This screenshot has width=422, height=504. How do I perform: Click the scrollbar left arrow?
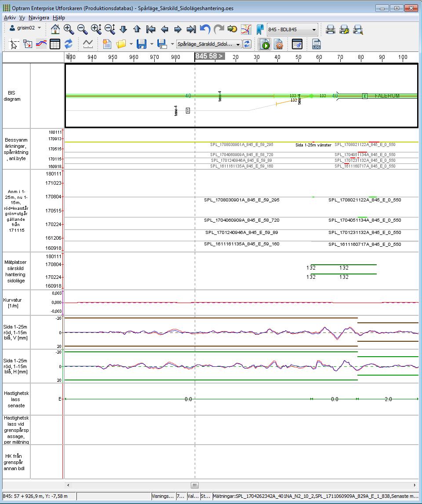[68, 485]
